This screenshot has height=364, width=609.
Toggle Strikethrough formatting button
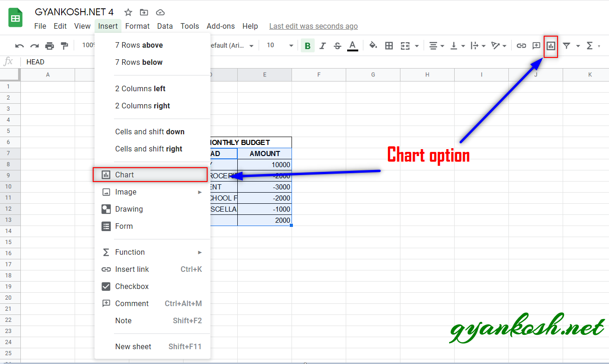(x=337, y=45)
